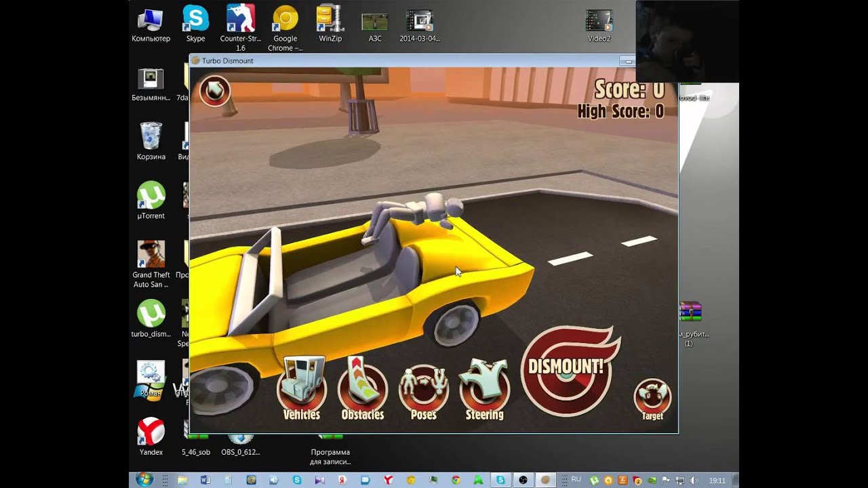
Task: Select the Counter-Strike 1.6 desktop shortcut
Action: pos(241,28)
